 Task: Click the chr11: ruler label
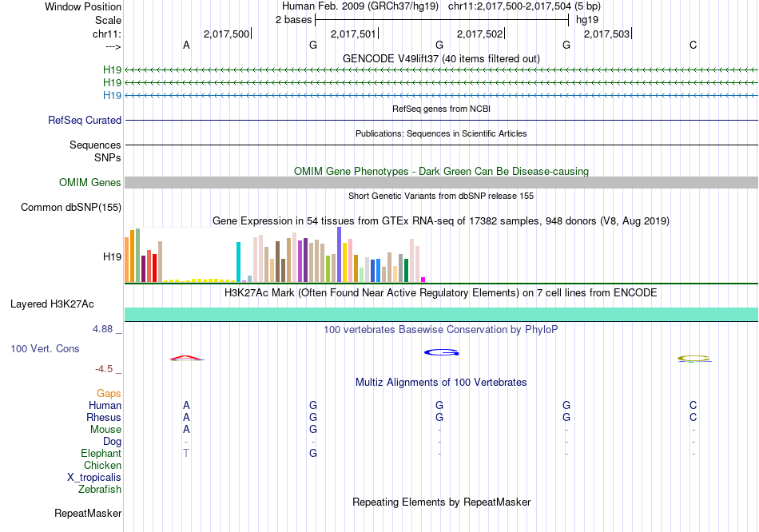coord(106,34)
